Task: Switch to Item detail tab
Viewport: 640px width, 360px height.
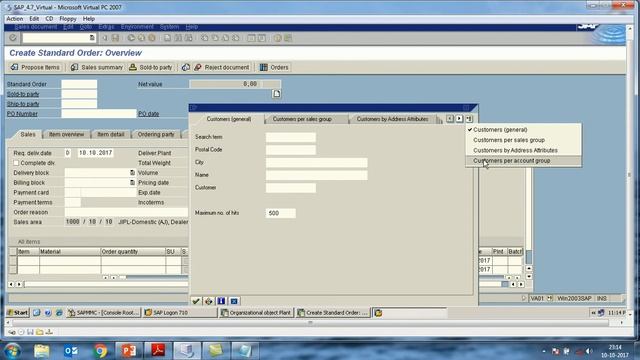Action: [111, 134]
